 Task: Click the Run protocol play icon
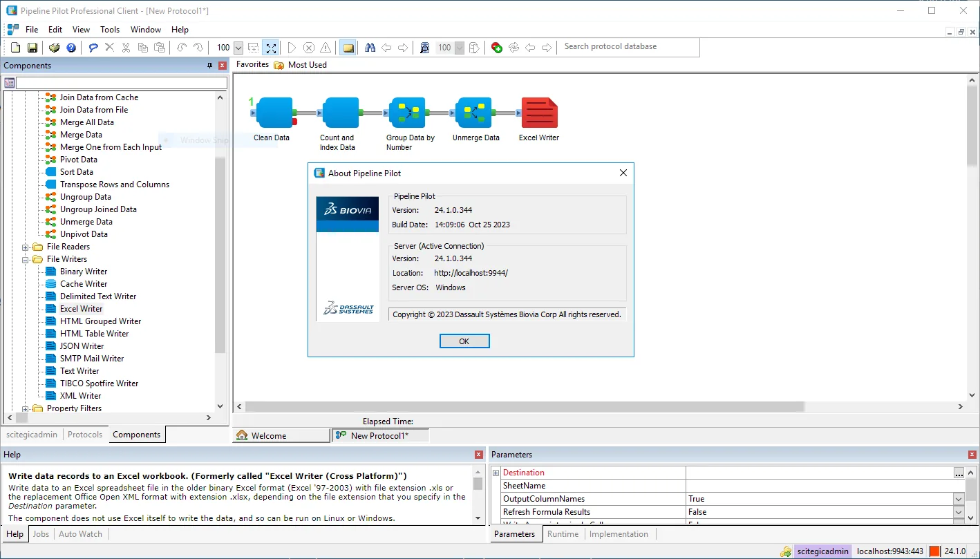click(292, 48)
